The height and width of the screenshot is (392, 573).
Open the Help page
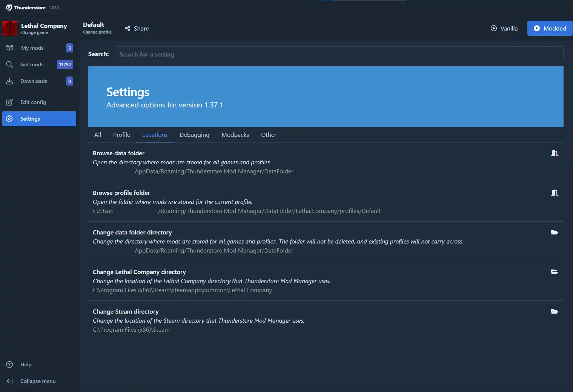point(26,364)
